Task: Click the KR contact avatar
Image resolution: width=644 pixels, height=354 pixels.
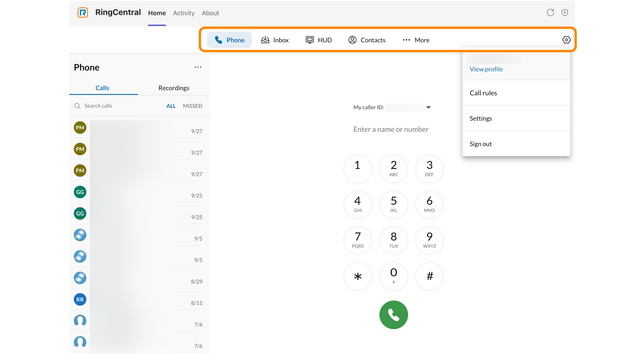Action: tap(80, 299)
